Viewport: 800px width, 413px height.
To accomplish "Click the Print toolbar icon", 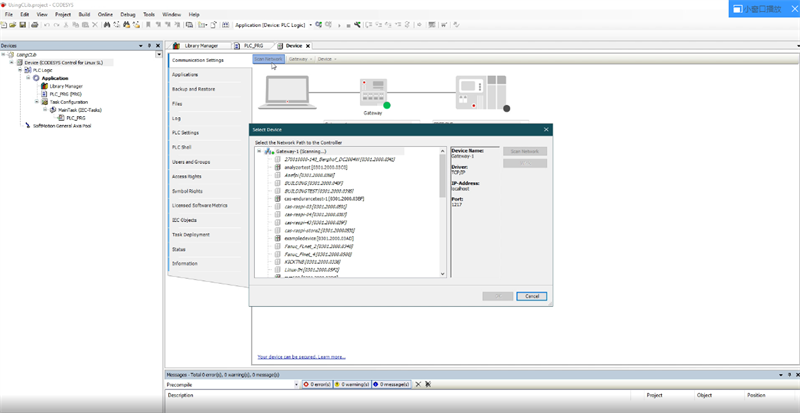I will (35, 25).
